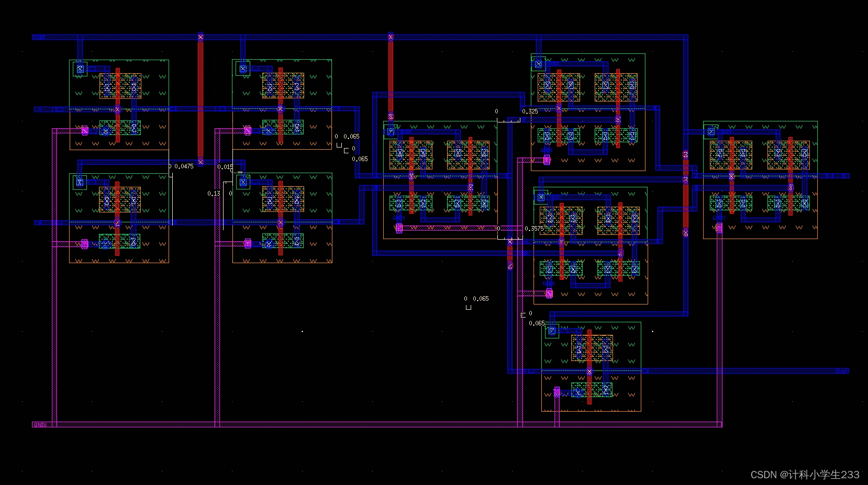868x485 pixels.
Task: Click the 0.0475 ruler measurement label
Action: point(184,166)
